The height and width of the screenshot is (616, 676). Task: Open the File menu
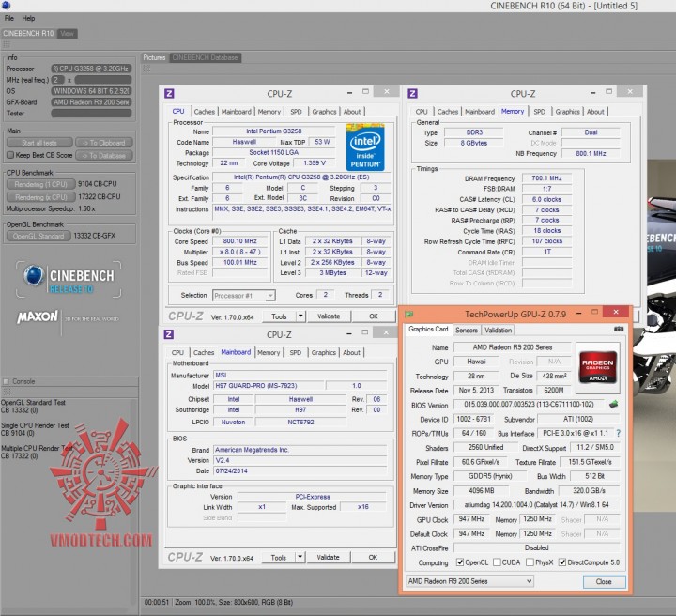(9, 18)
